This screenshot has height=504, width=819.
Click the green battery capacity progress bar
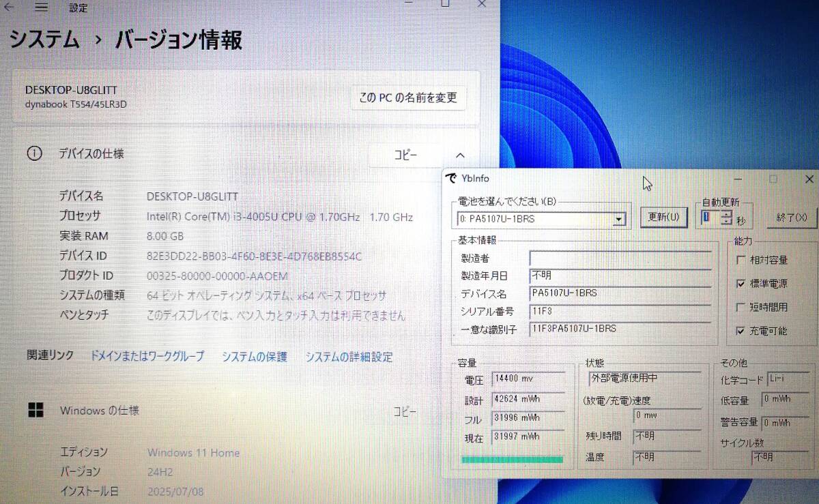512,459
